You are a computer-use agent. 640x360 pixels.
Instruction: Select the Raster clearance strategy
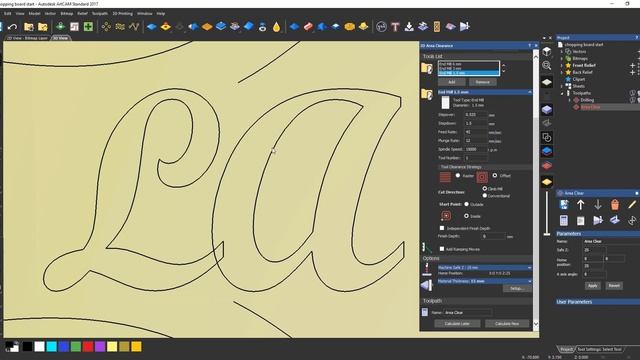tap(458, 176)
